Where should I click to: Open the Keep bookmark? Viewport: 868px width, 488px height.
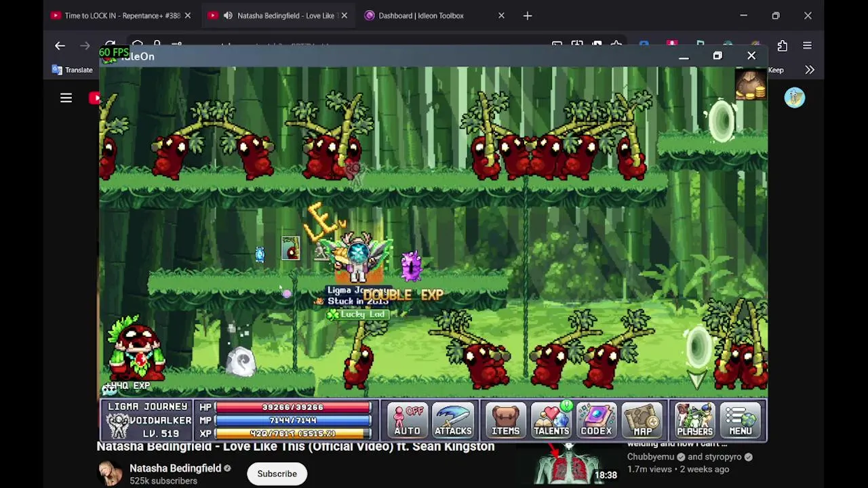776,70
